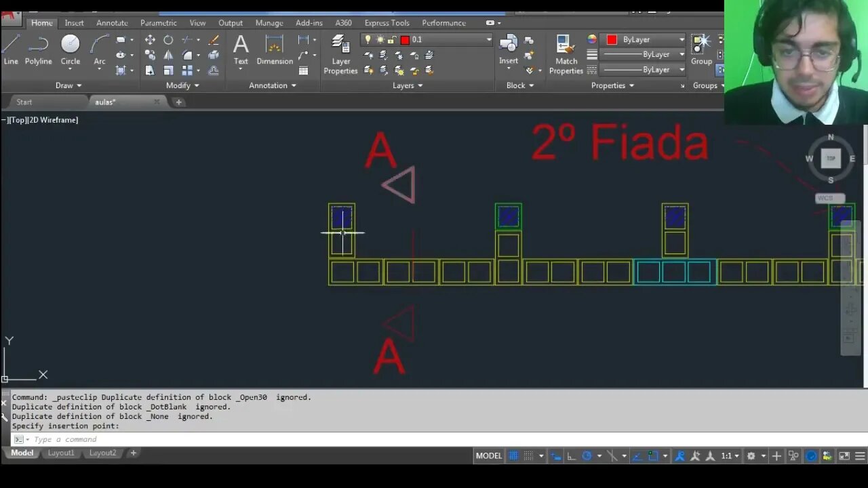Toggle Object Snap Tracking
Image resolution: width=868 pixels, height=488 pixels.
tap(638, 456)
